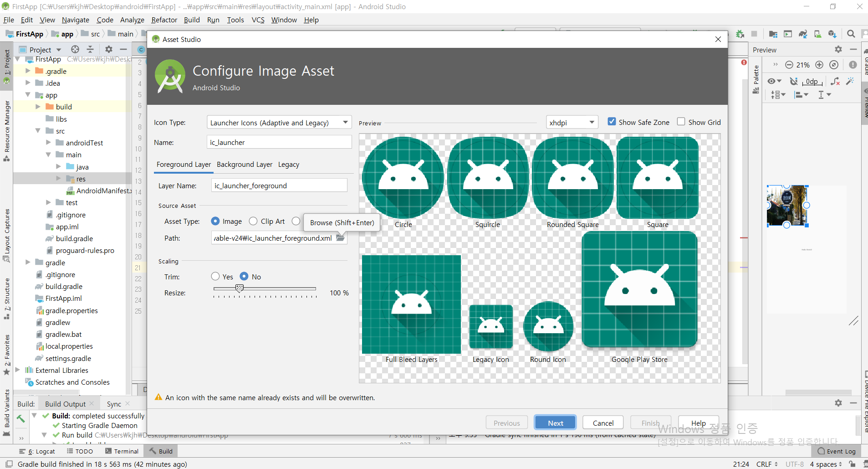Click the layout preview image thumbnail
The height and width of the screenshot is (469, 868).
tap(787, 206)
